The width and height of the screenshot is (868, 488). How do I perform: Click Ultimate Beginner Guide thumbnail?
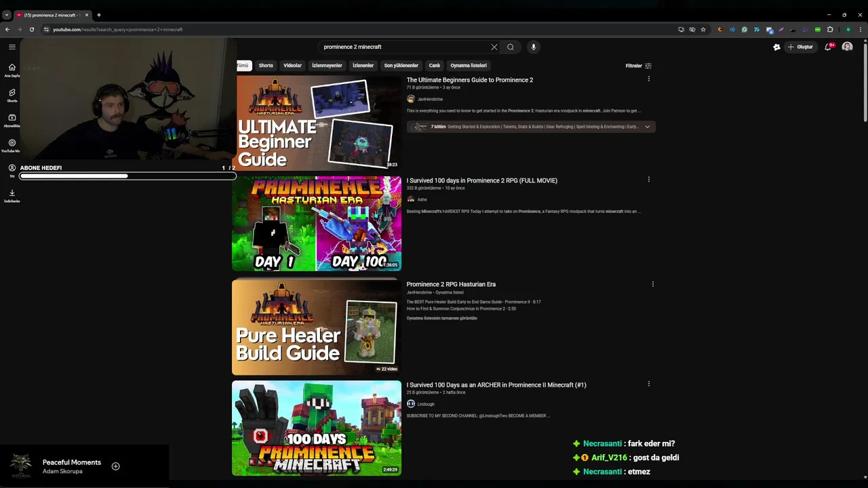[317, 123]
